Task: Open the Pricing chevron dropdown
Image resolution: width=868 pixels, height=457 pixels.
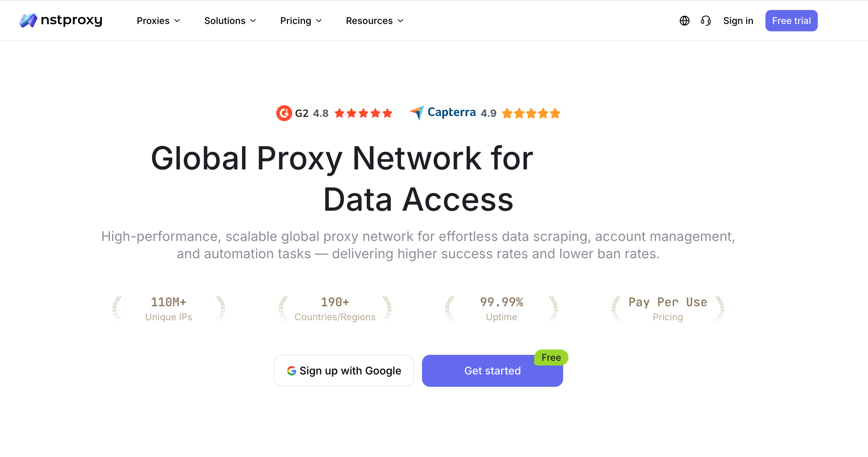Action: 319,21
